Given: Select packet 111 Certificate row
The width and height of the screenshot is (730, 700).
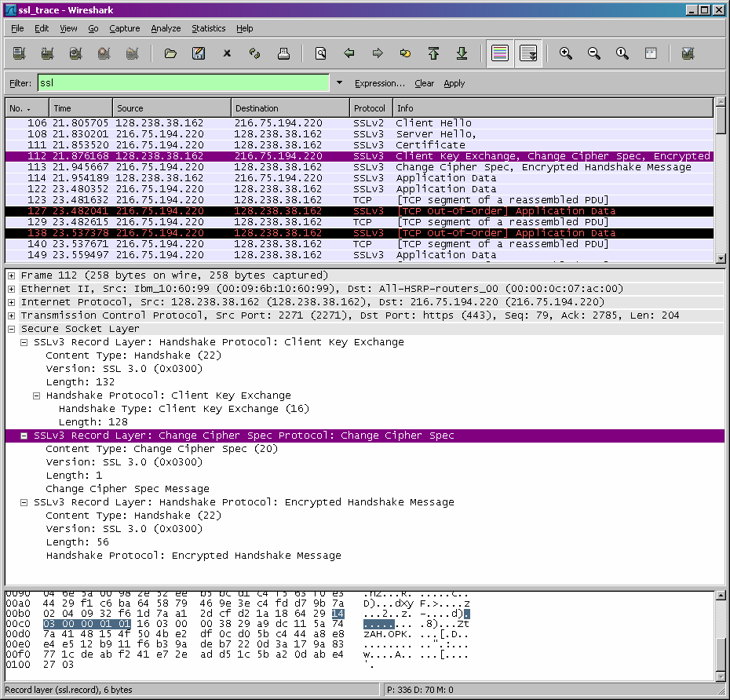Looking at the screenshot, I should (x=359, y=145).
